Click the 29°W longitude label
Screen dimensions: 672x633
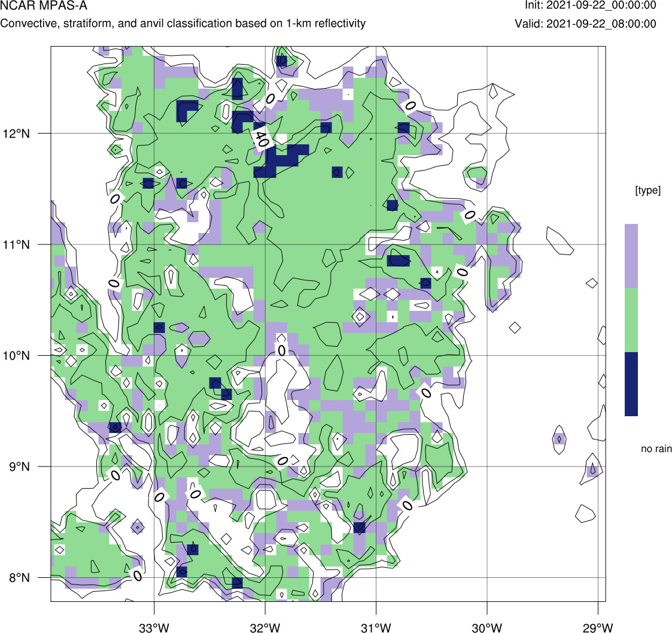598,628
